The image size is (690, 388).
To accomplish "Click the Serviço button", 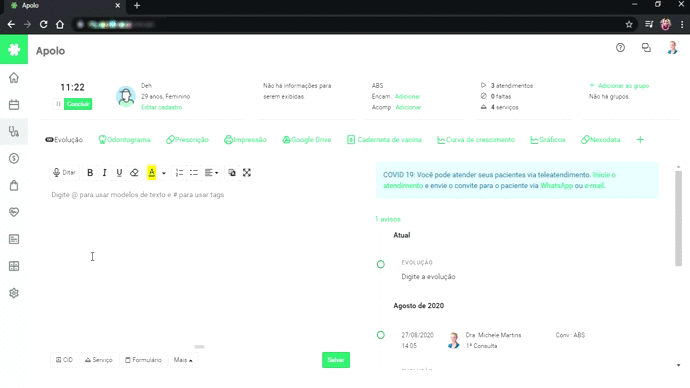I will 99,360.
